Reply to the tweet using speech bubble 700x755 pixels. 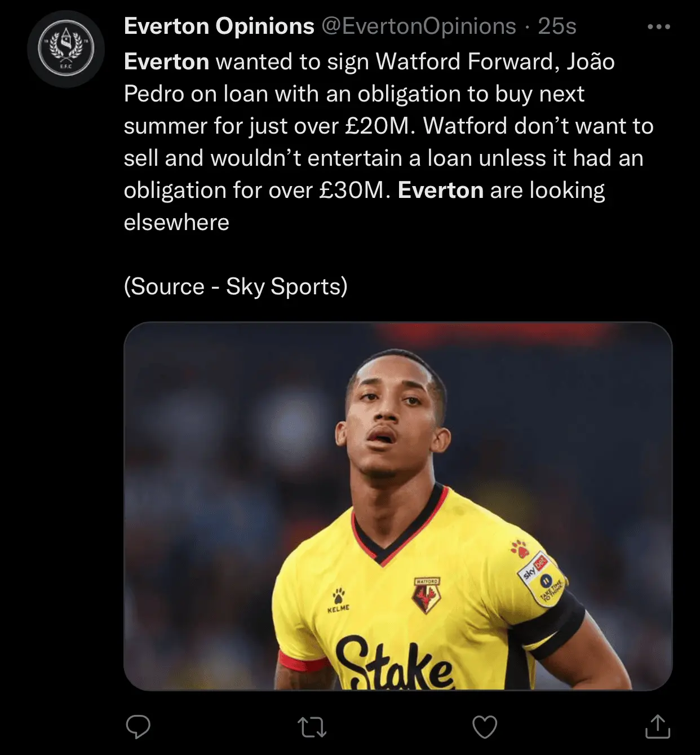point(138,727)
